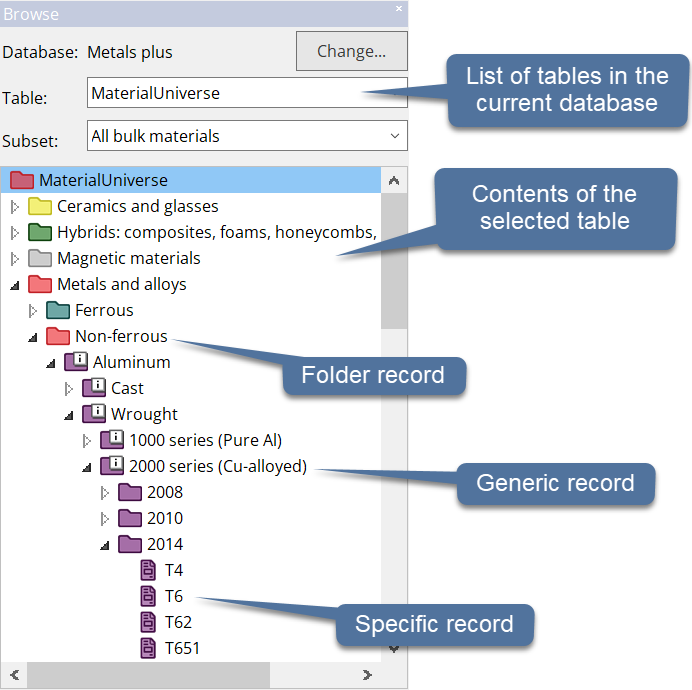
Task: Select the Non-ferrous folder label
Action: 121,336
